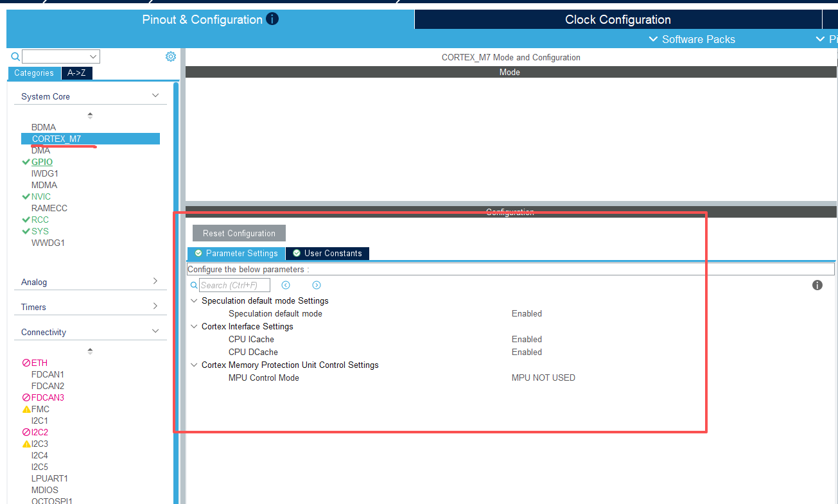Select RAMECC peripheral
Screen dimensions: 838x504
click(x=49, y=208)
